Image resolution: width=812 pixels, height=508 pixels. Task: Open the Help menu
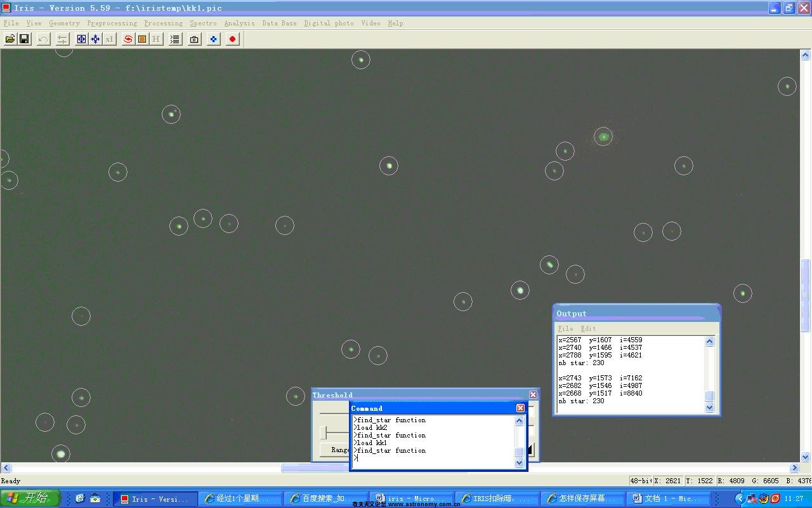pos(395,23)
